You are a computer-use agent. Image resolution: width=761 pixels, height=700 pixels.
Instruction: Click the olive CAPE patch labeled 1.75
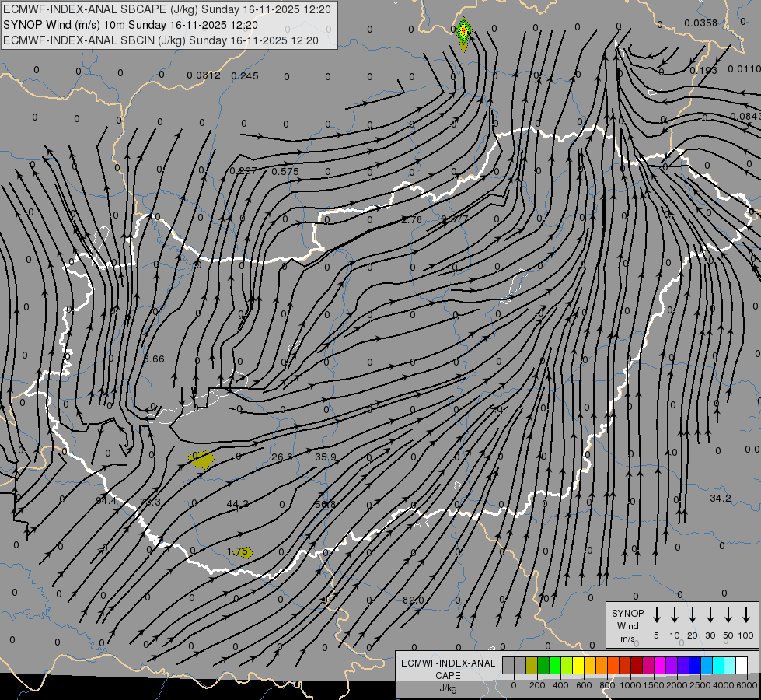point(241,552)
